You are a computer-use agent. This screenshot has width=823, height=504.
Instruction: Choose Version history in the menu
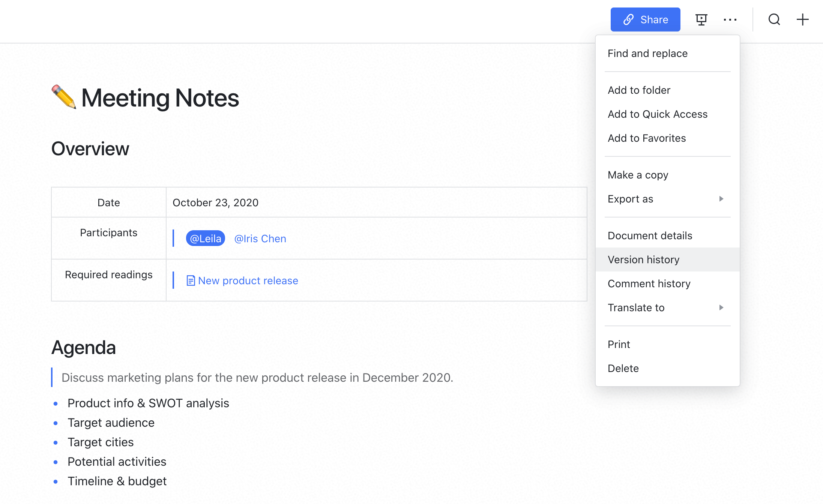pyautogui.click(x=643, y=259)
